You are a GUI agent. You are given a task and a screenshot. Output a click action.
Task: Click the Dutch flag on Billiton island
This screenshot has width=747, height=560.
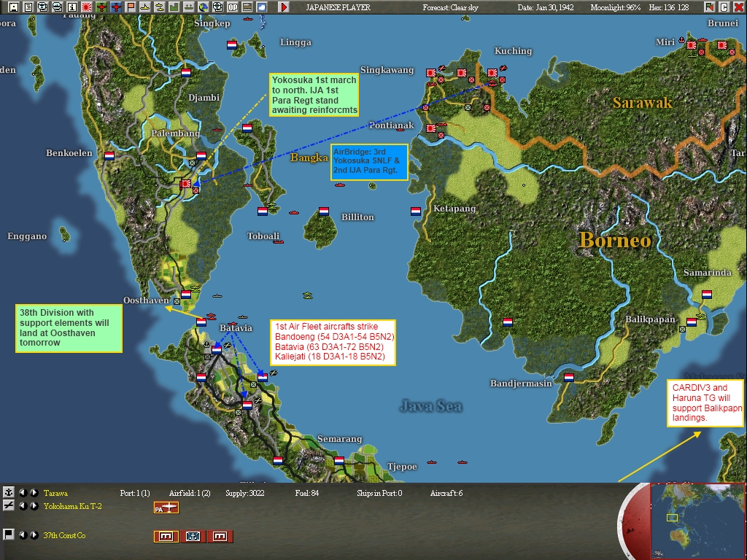point(324,211)
